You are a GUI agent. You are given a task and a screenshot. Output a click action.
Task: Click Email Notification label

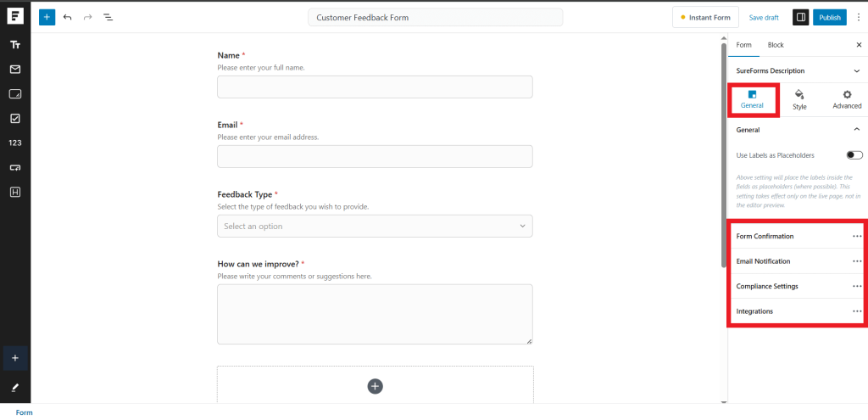pos(763,261)
